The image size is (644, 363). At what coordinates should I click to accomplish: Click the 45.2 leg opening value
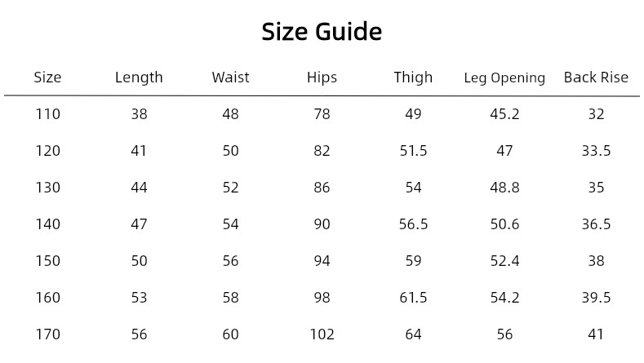[x=504, y=114]
